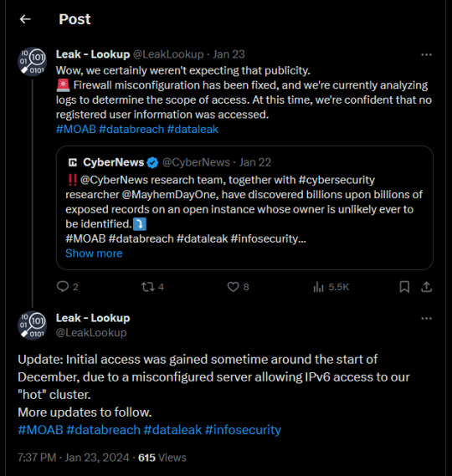Open Leak-Lookup avatar on the first tweet

click(32, 62)
